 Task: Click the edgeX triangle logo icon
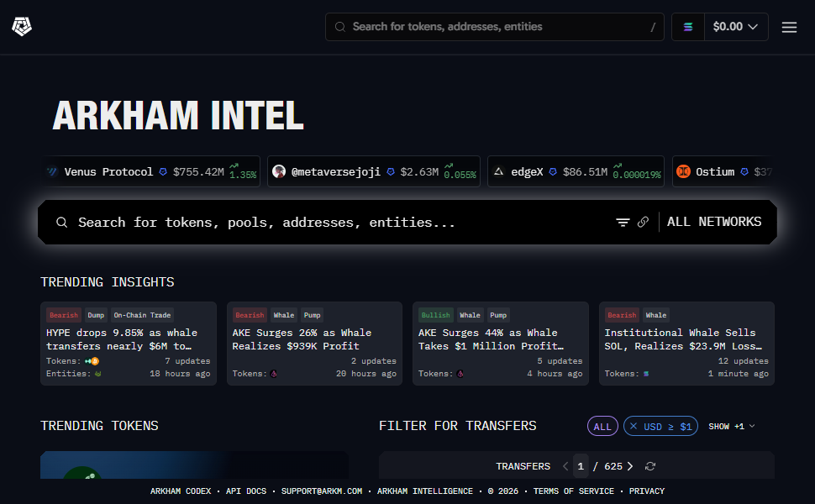pos(498,171)
